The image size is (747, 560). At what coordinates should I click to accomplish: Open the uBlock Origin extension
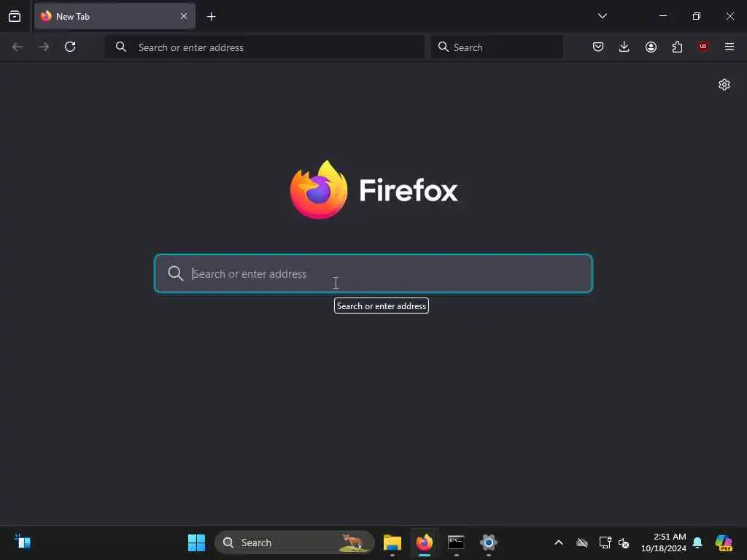tap(703, 47)
